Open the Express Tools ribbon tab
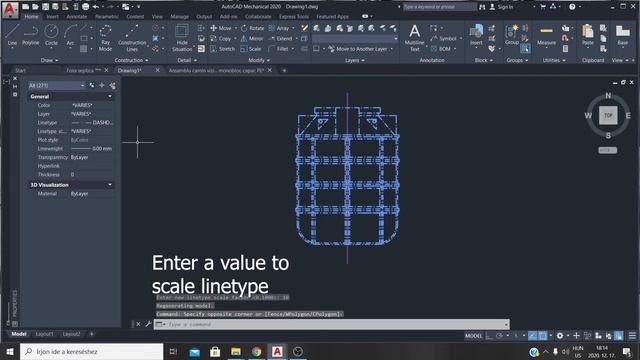Image resolution: width=640 pixels, height=360 pixels. point(294,17)
